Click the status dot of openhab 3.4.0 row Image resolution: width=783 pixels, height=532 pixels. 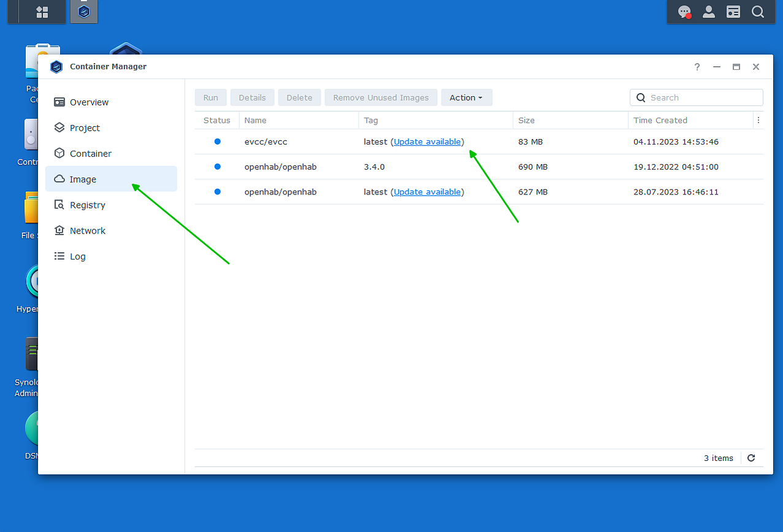click(217, 167)
